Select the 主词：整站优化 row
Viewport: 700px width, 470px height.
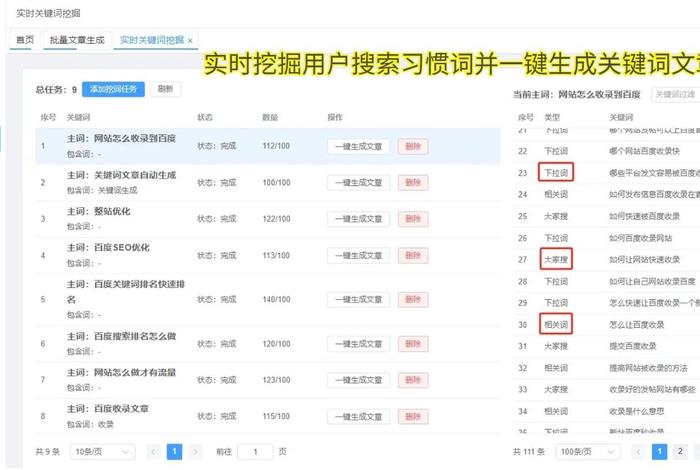[267, 219]
